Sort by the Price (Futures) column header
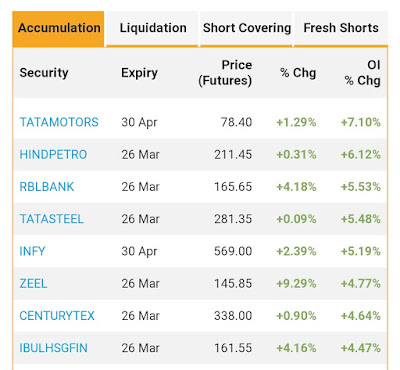Image resolution: width=400 pixels, height=370 pixels. [x=225, y=73]
